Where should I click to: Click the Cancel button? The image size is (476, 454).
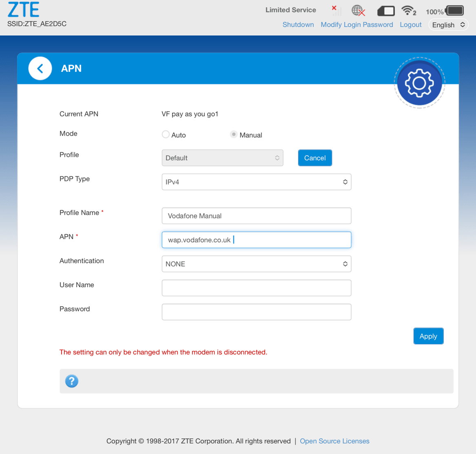pyautogui.click(x=315, y=158)
